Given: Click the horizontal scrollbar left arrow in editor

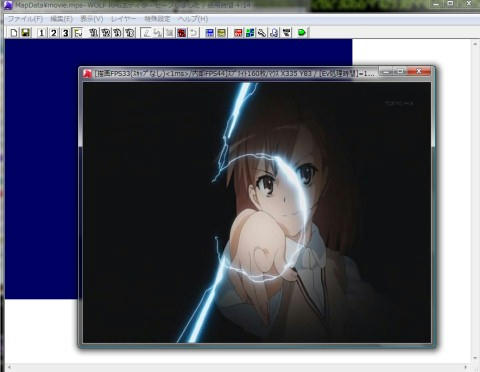Looking at the screenshot, I should click(x=9, y=367).
